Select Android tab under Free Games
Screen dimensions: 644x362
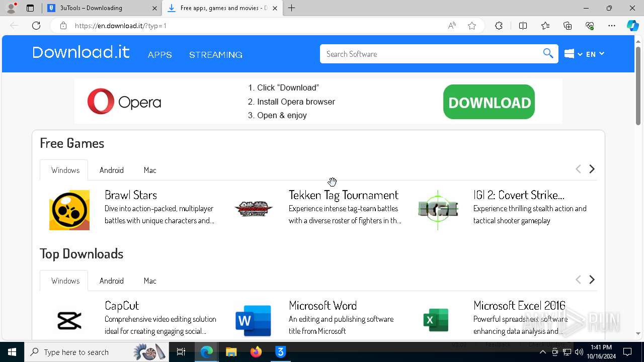[x=112, y=170]
